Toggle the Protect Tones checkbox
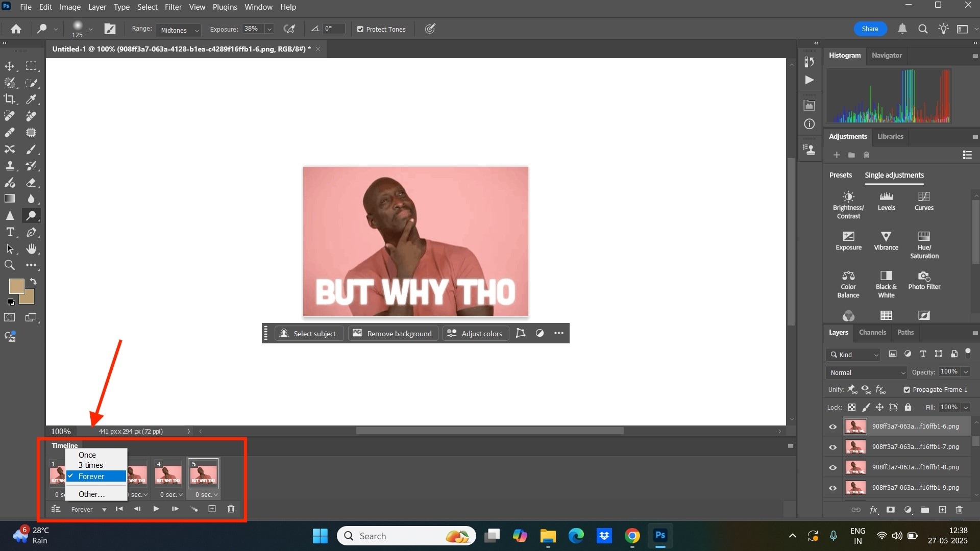980x551 pixels. pyautogui.click(x=360, y=30)
